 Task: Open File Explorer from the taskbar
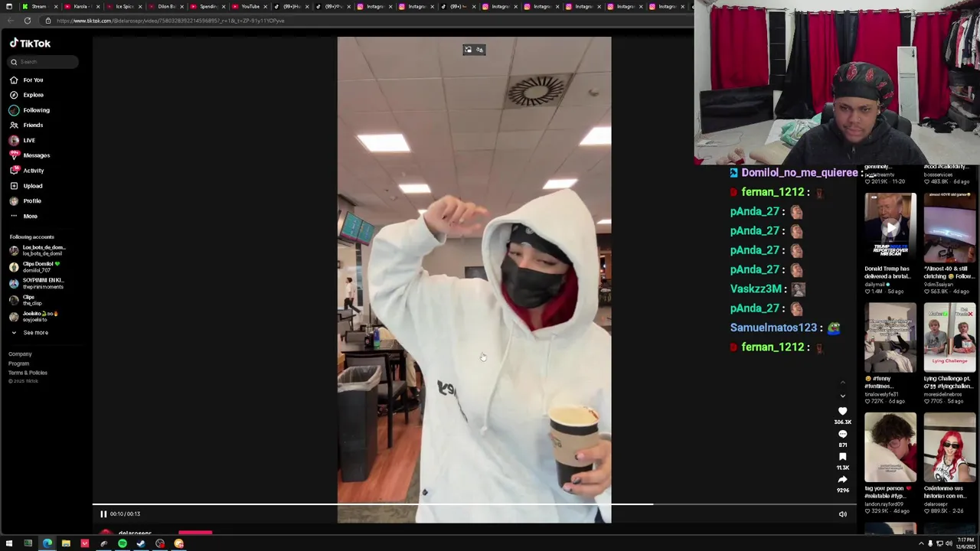pyautogui.click(x=66, y=543)
